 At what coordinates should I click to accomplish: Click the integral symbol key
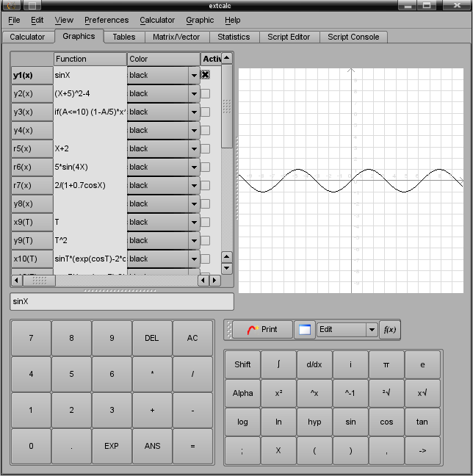(x=278, y=364)
